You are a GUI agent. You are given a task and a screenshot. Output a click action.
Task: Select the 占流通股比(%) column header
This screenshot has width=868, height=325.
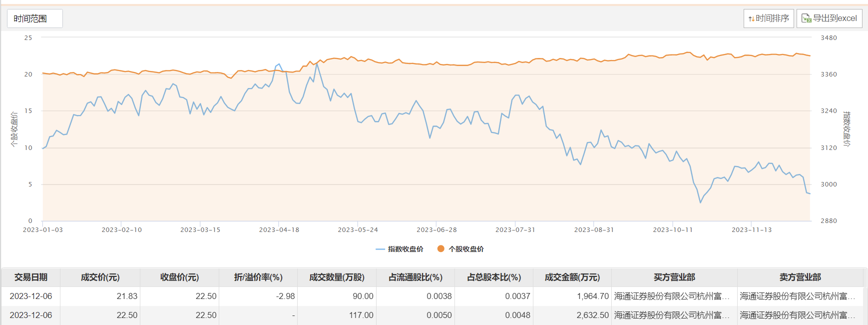(x=416, y=277)
